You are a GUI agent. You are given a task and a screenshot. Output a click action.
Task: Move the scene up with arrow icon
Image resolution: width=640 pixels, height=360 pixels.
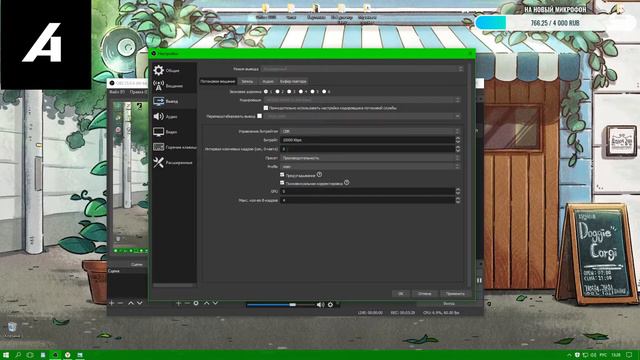point(131,303)
